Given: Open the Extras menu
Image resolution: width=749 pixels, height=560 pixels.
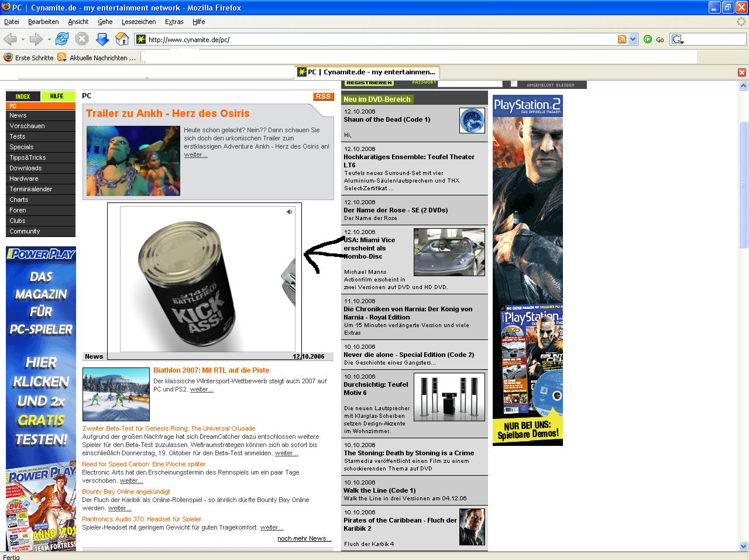Looking at the screenshot, I should point(174,22).
